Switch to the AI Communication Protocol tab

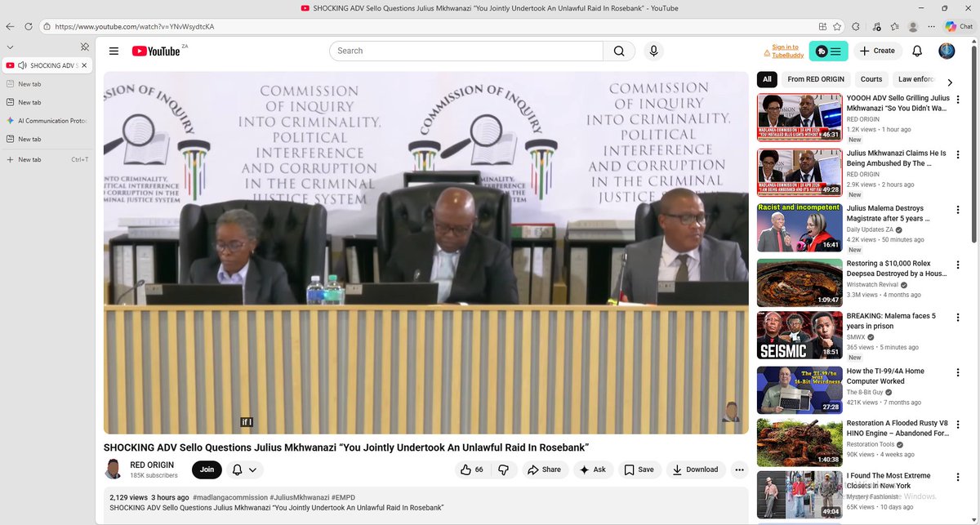coord(47,121)
